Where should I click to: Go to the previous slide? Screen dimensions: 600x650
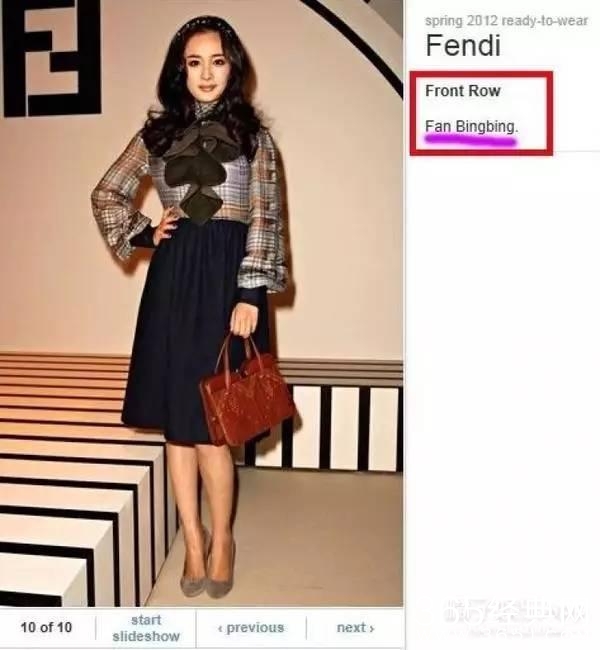point(251,628)
